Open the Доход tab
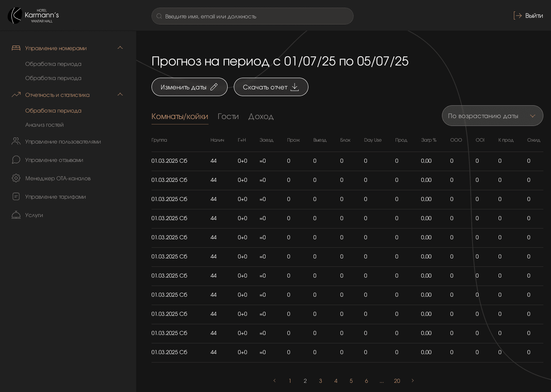The height and width of the screenshot is (392, 551). click(x=261, y=116)
